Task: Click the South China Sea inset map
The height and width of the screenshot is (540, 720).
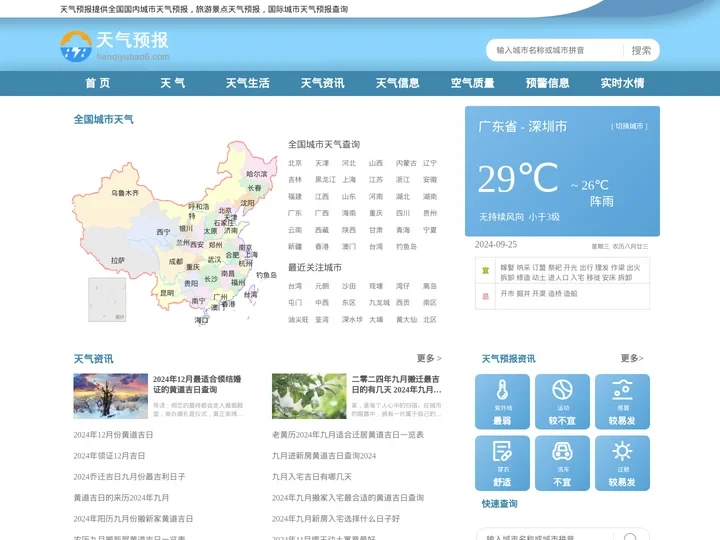Action: coord(107,299)
